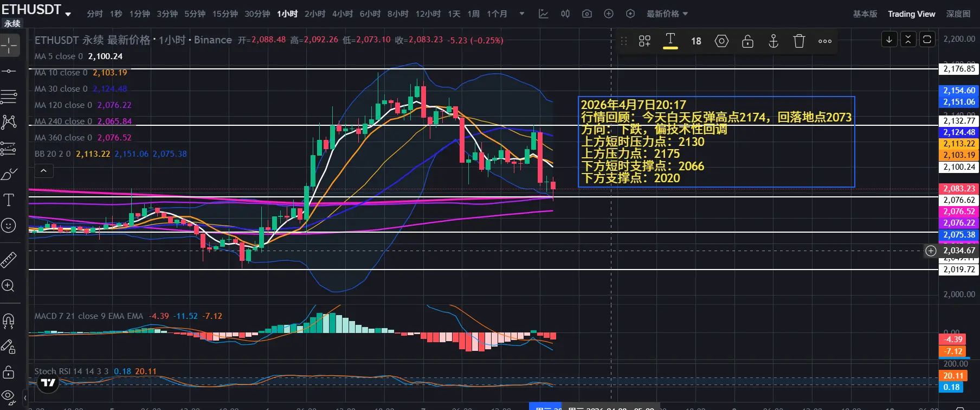Open the 最新价格 price type dropdown

667,14
